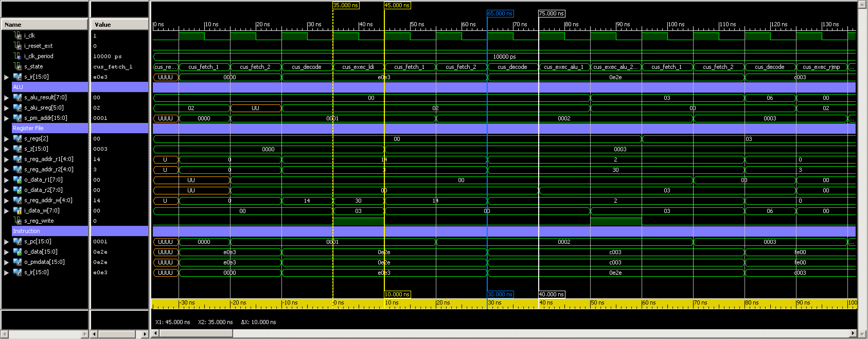The image size is (868, 339).
Task: Click the input bus icon beside i_data_w[7:0]
Action: pyautogui.click(x=17, y=211)
